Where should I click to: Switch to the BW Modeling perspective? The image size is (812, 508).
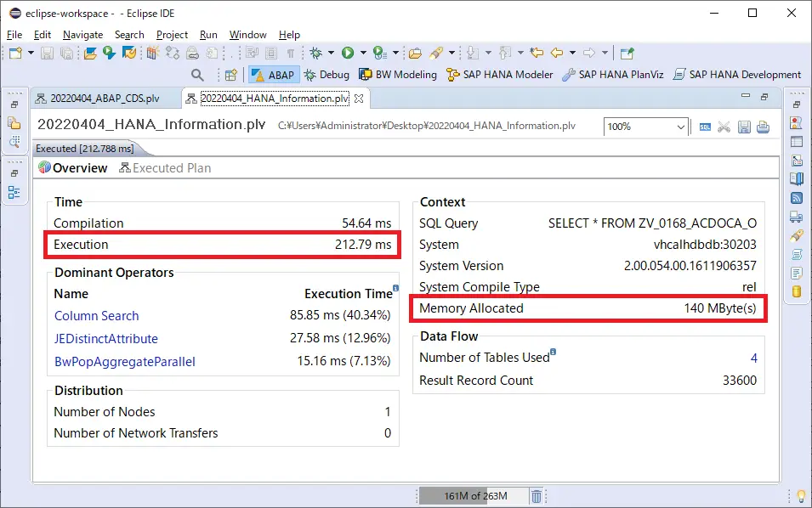(x=398, y=75)
